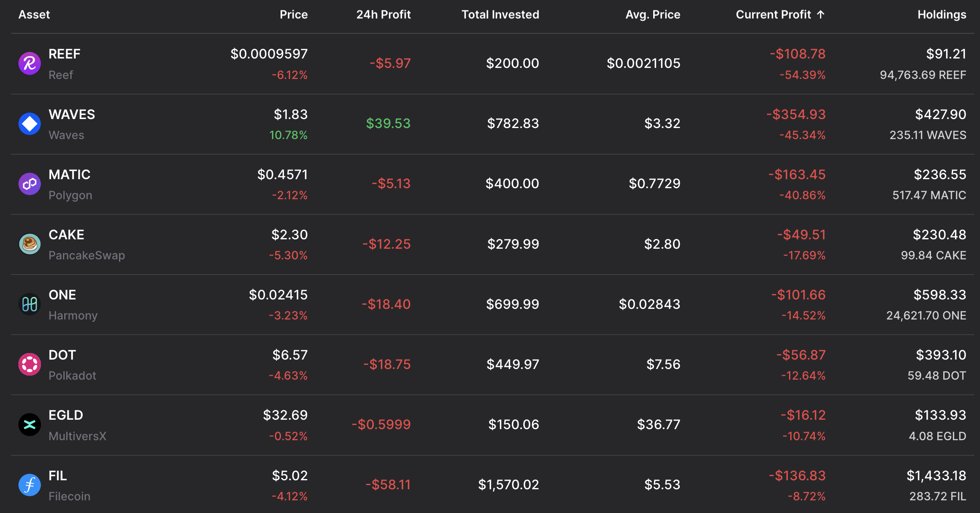Click the PancakeSwap CAKE pancake icon
The height and width of the screenshot is (513, 980).
[29, 244]
